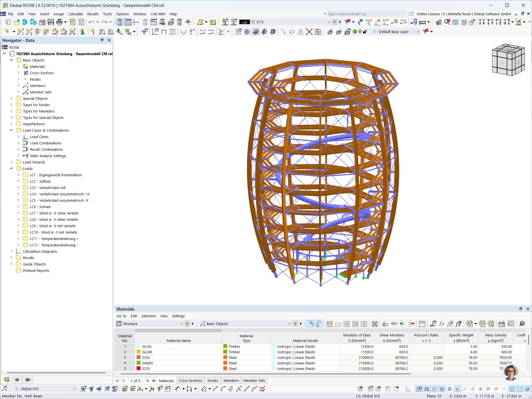
Task: Expand the Materials tree node
Action: point(18,66)
